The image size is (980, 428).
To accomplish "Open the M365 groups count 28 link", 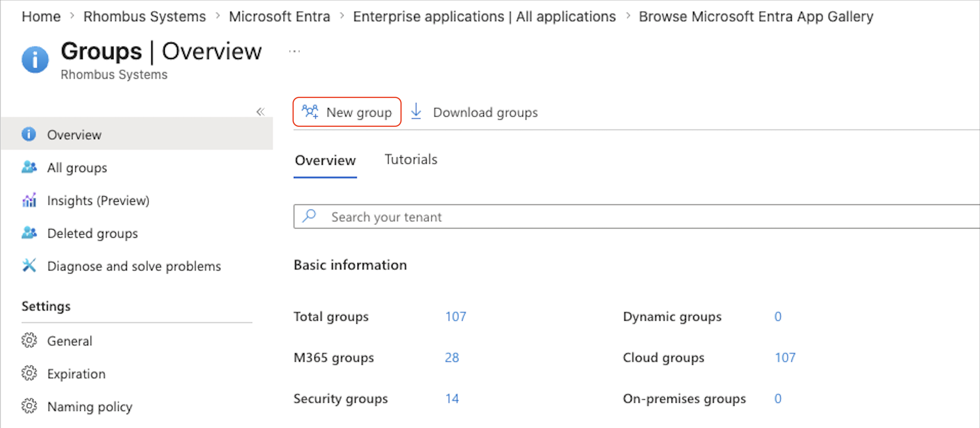I will (x=452, y=358).
